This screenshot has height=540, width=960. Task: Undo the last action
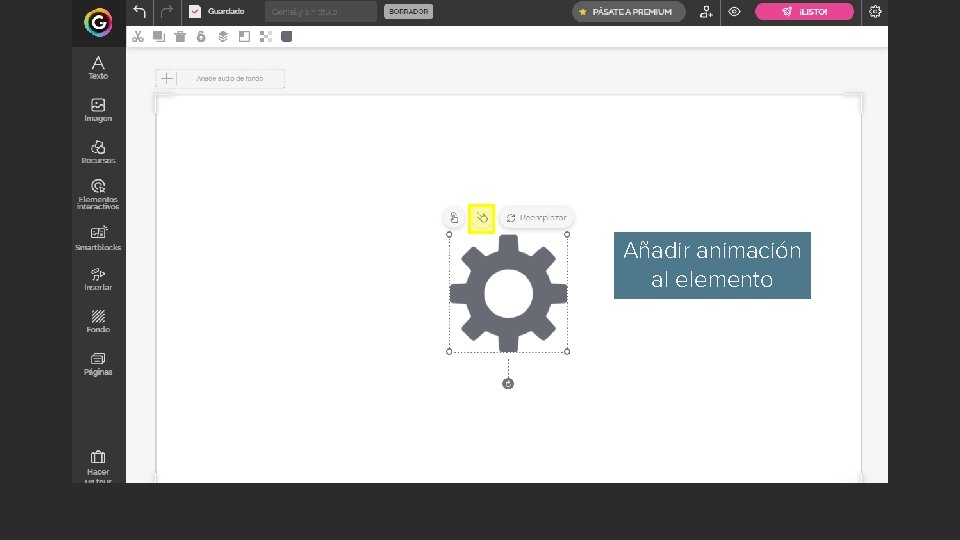[x=140, y=12]
